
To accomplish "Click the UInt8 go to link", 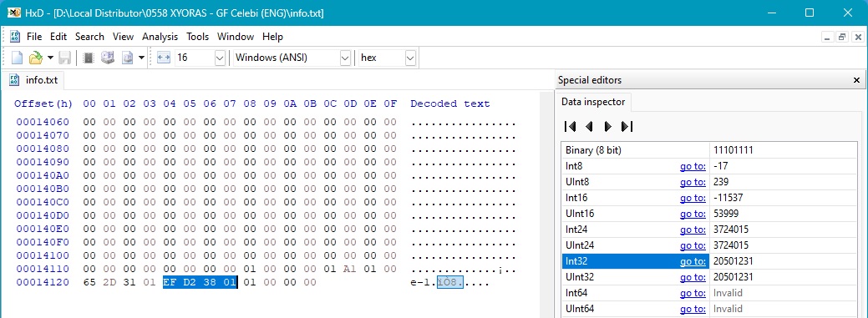I will point(693,182).
